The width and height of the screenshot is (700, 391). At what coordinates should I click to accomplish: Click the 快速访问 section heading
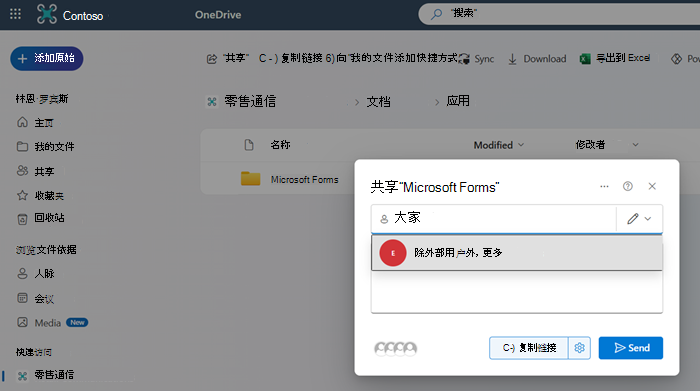click(33, 352)
